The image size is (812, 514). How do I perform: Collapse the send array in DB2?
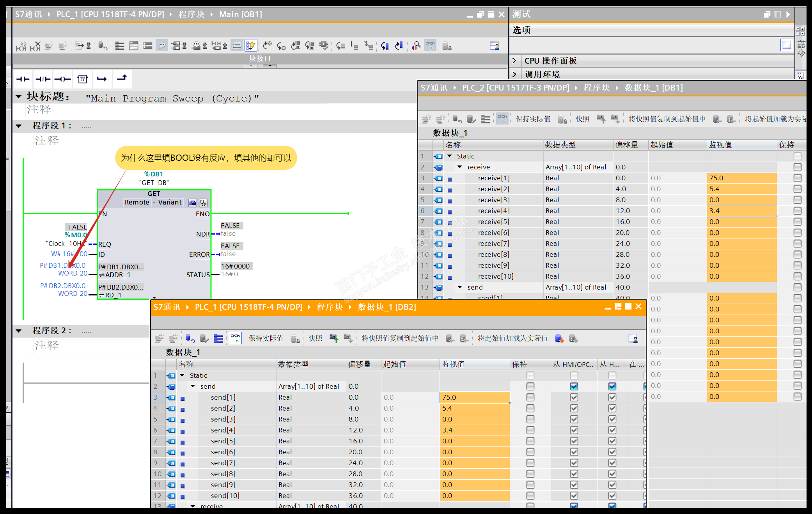(x=193, y=386)
